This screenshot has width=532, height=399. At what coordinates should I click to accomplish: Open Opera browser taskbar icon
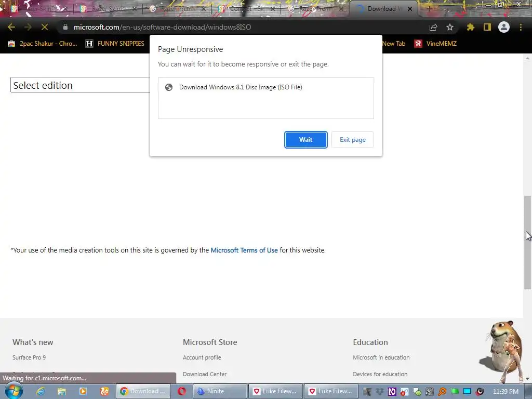tap(181, 391)
